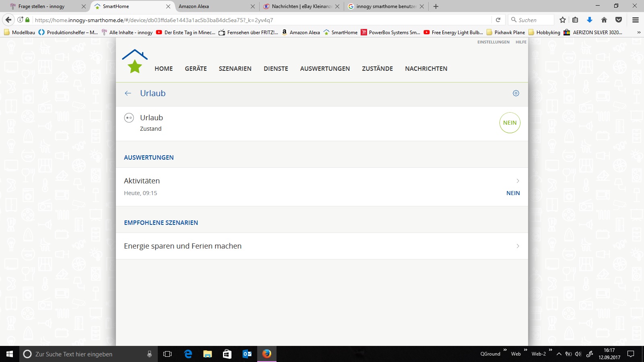Go back using the arrow beside Urlaub
This screenshot has height=362, width=644.
(128, 93)
